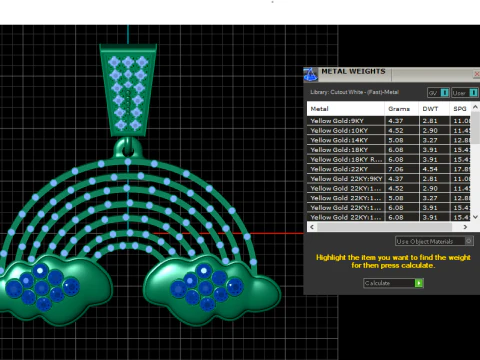This screenshot has height=360, width=480.
Task: Select the Yellow Gold 22KY:9KY row
Action: pyautogui.click(x=389, y=179)
